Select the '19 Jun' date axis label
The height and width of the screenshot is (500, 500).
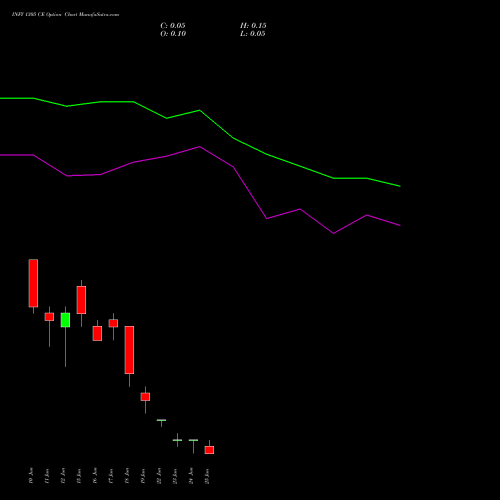pyautogui.click(x=143, y=476)
